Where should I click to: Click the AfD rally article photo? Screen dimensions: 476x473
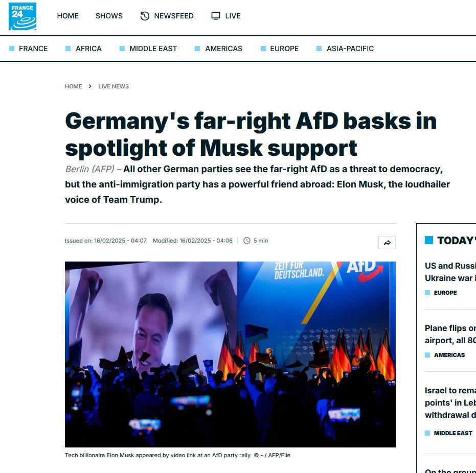230,354
